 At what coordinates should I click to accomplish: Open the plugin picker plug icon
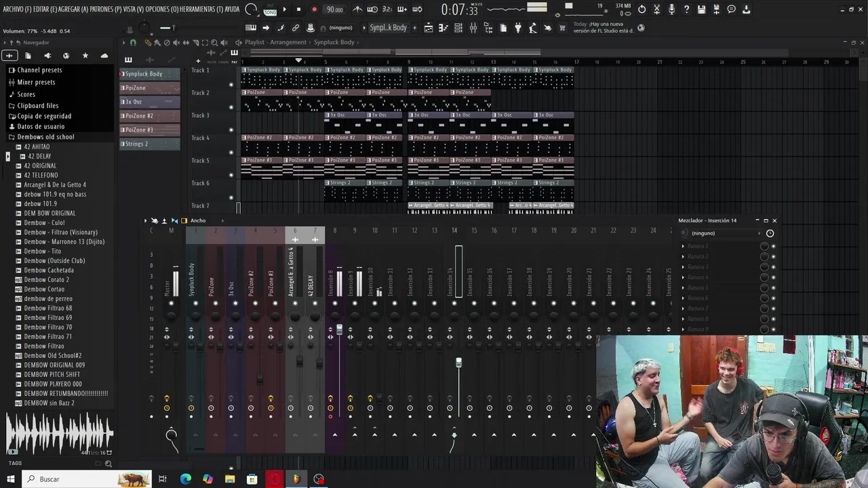(518, 28)
